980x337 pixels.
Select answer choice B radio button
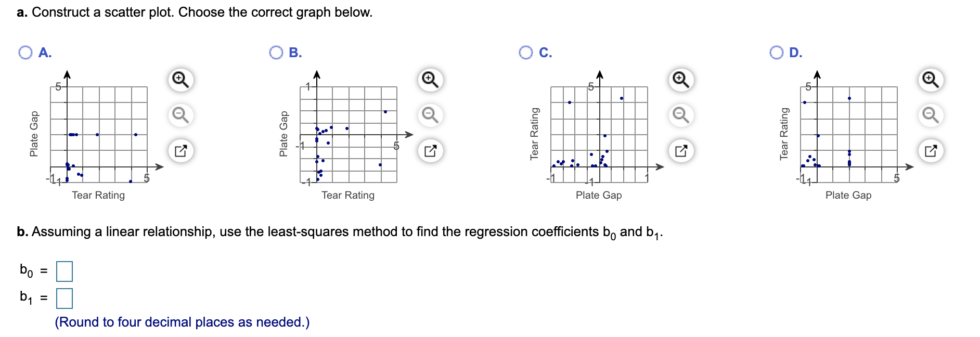pos(275,52)
